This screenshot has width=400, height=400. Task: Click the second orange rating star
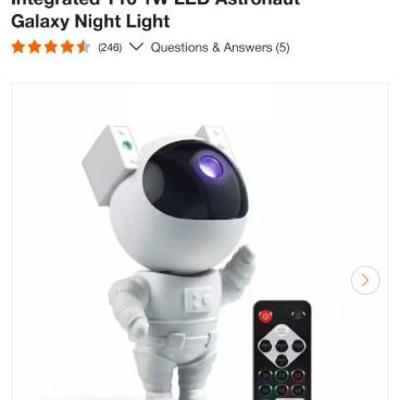click(35, 47)
